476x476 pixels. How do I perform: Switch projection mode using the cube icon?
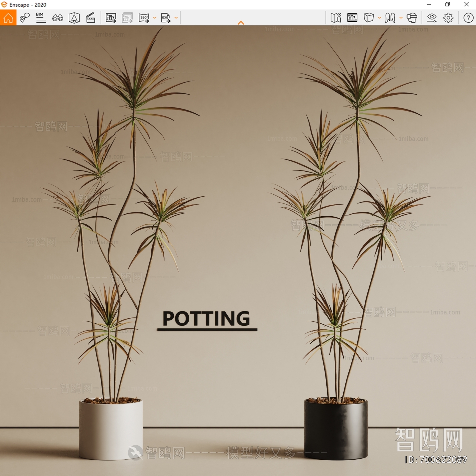point(369,18)
